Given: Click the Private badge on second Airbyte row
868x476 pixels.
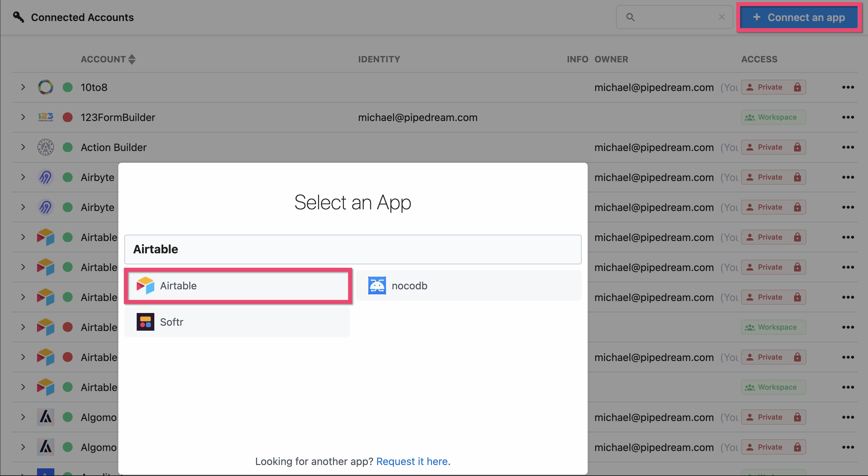Looking at the screenshot, I should pos(773,207).
